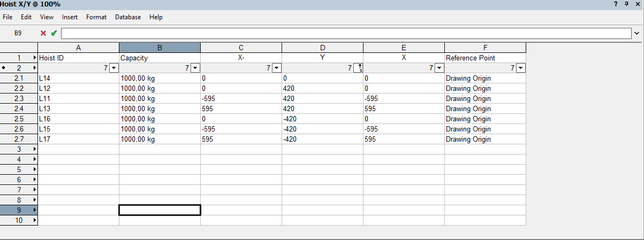Screen dimensions: 644x240
Task: Open the Insert menu
Action: pos(70,17)
